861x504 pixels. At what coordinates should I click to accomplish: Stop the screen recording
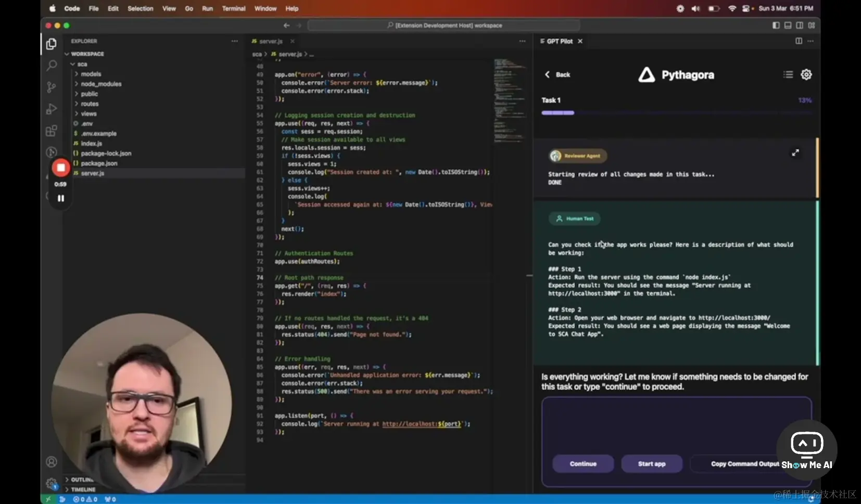(61, 167)
